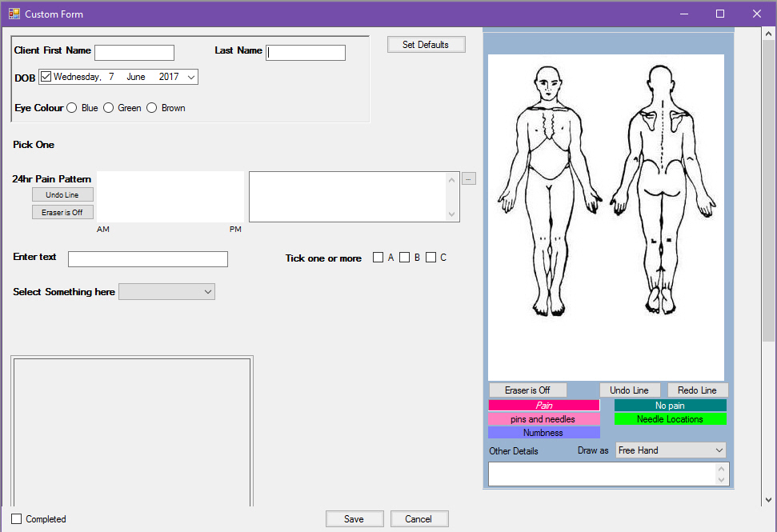Image resolution: width=777 pixels, height=532 pixels.
Task: Pick the pink Pain colour swatch
Action: (x=543, y=406)
